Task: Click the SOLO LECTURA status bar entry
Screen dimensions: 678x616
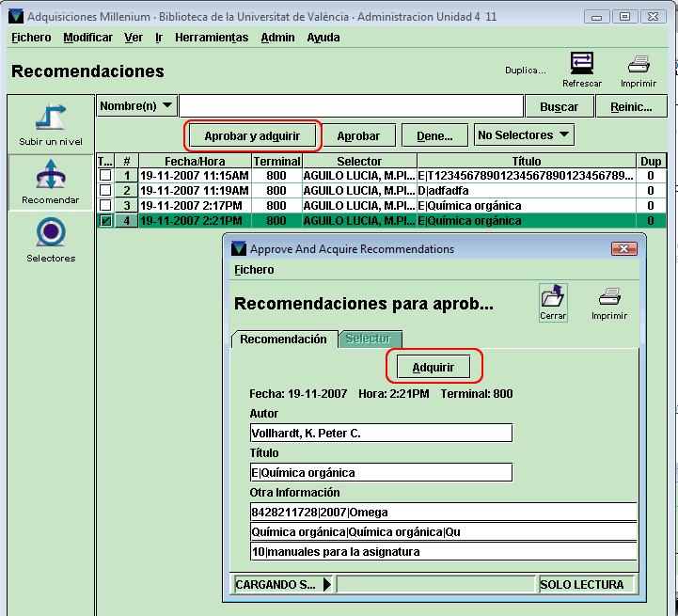Action: [586, 584]
